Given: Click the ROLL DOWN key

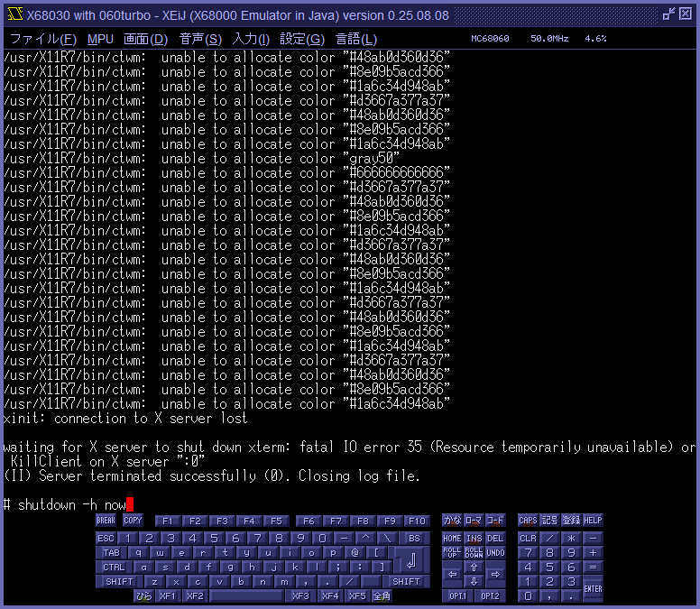Looking at the screenshot, I should 474,553.
